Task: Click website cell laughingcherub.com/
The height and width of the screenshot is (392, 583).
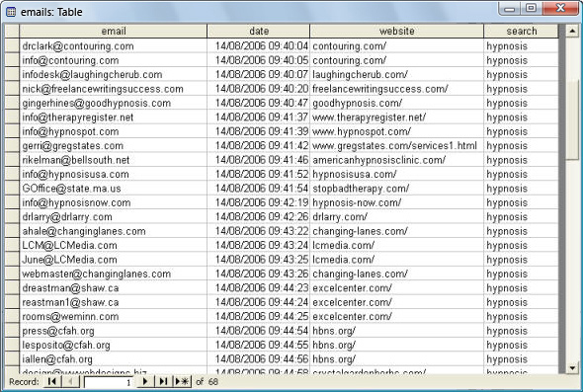Action: (x=396, y=74)
